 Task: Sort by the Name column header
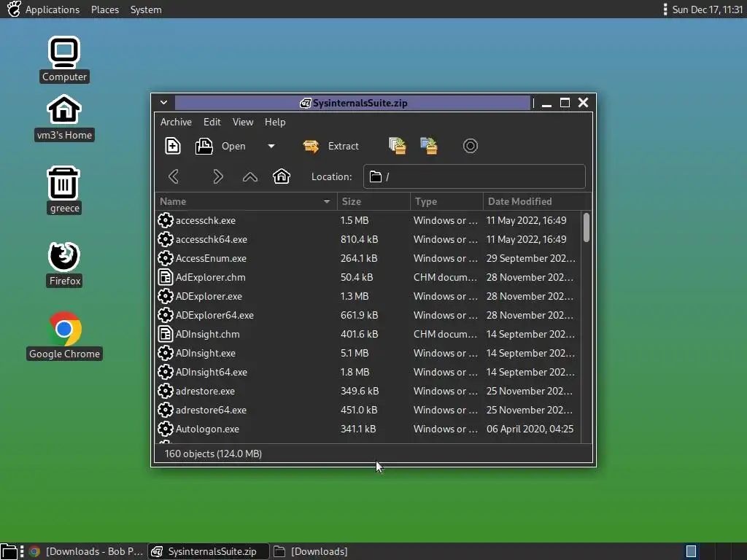tap(246, 201)
